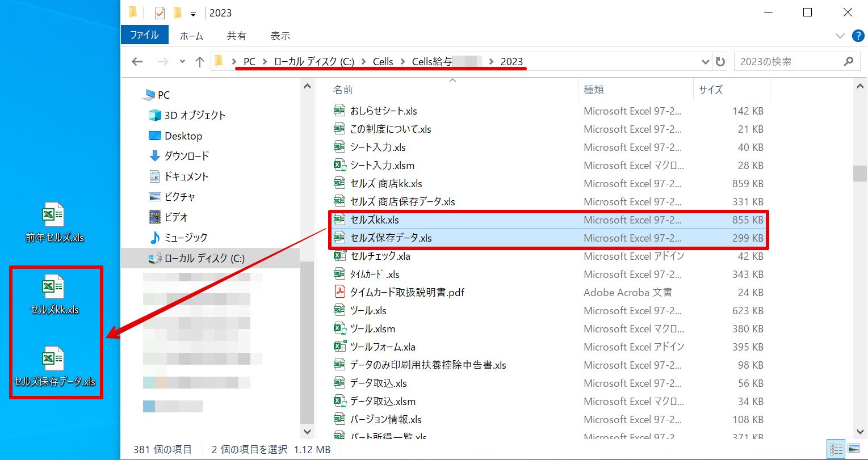
Task: Expand the address bar history dropdown
Action: (x=706, y=62)
